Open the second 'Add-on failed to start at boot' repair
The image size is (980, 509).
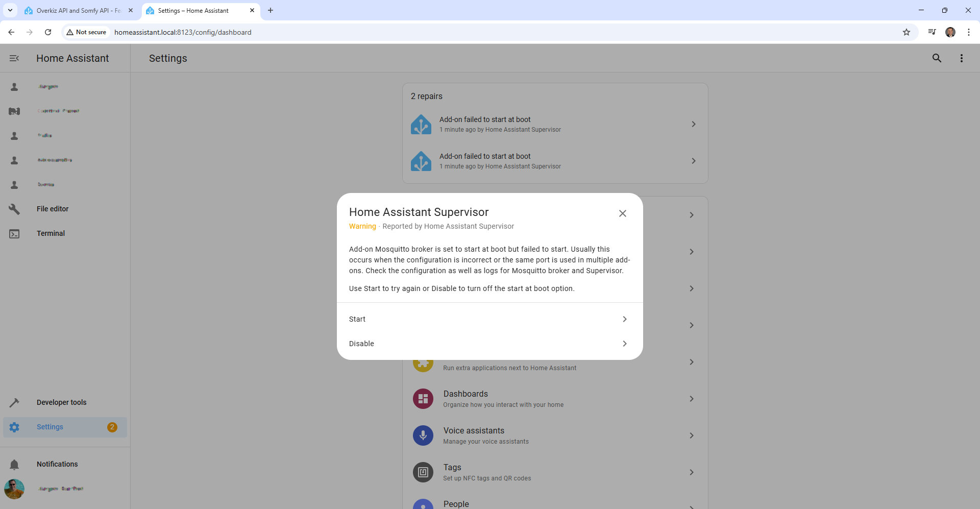tap(555, 161)
